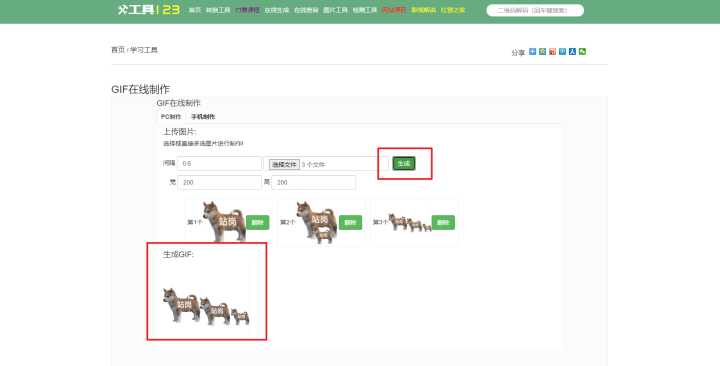The width and height of the screenshot is (720, 366).
Task: Focus the 间隔 interval input field
Action: [x=219, y=163]
